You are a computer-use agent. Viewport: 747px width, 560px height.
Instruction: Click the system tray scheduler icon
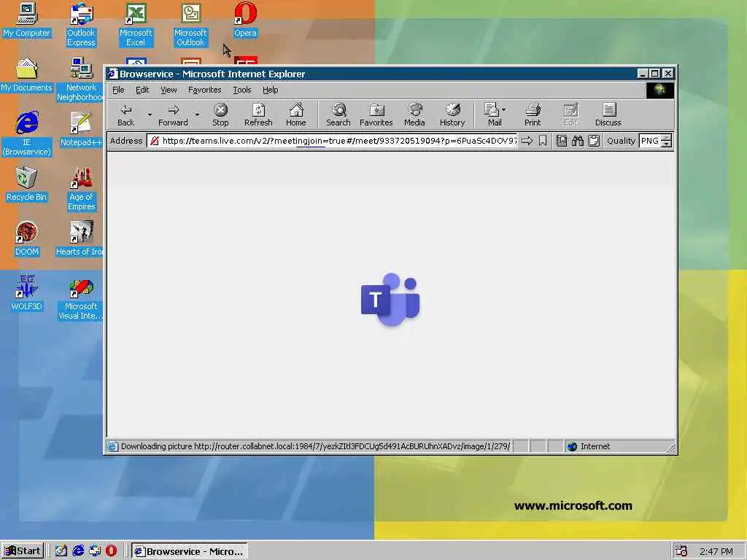[x=681, y=551]
